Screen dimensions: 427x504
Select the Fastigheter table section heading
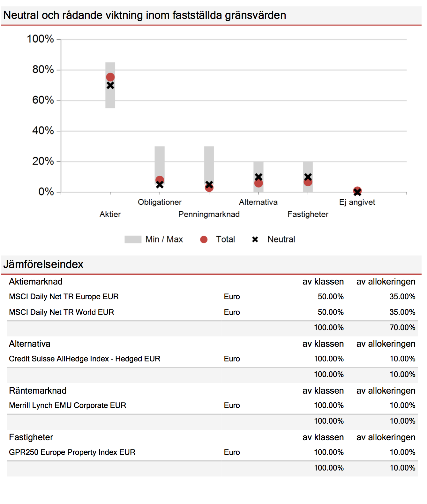(31, 437)
